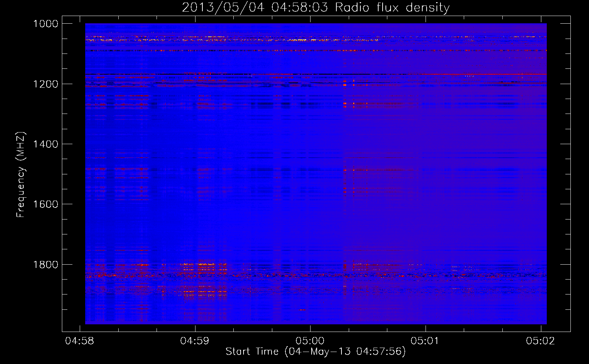Click the 04:59 time tick label
589x364 pixels.
195,341
